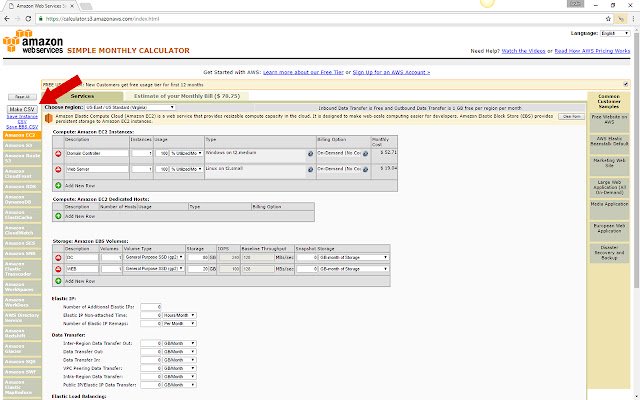
Task: Click the Clear Form button
Action: point(571,117)
